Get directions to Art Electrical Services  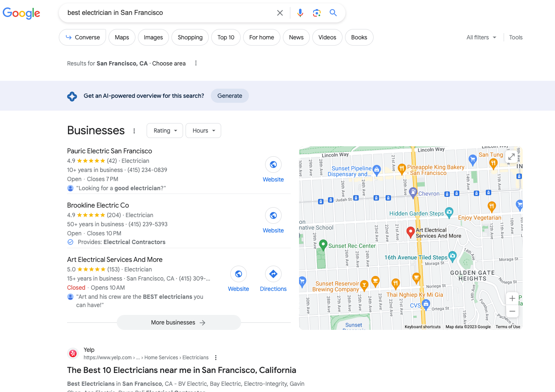pos(273,274)
